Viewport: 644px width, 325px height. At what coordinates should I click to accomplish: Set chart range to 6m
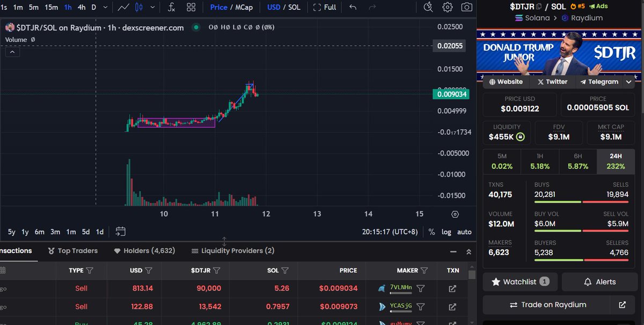pyautogui.click(x=40, y=232)
